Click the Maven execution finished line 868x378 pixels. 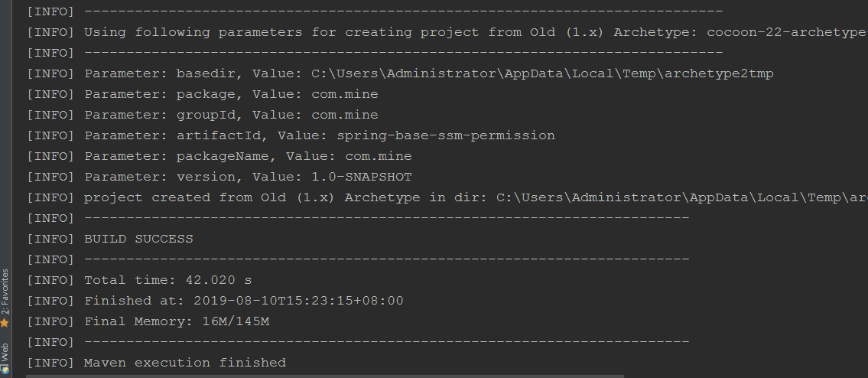click(x=184, y=363)
